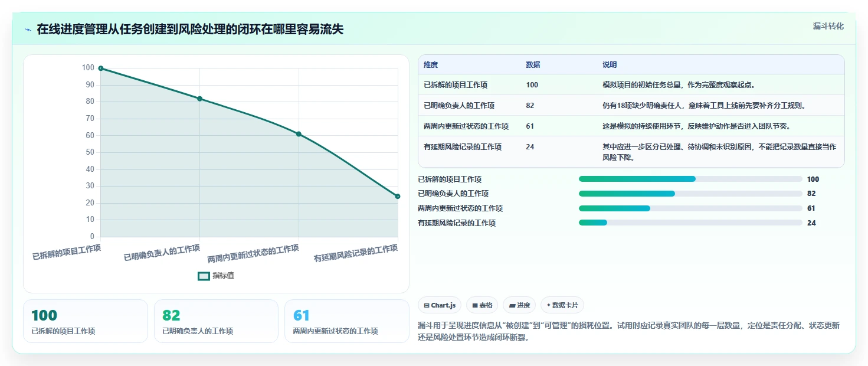The image size is (868, 366).
Task: Click progress list label 已明确负责人的工作项
Action: tap(453, 194)
